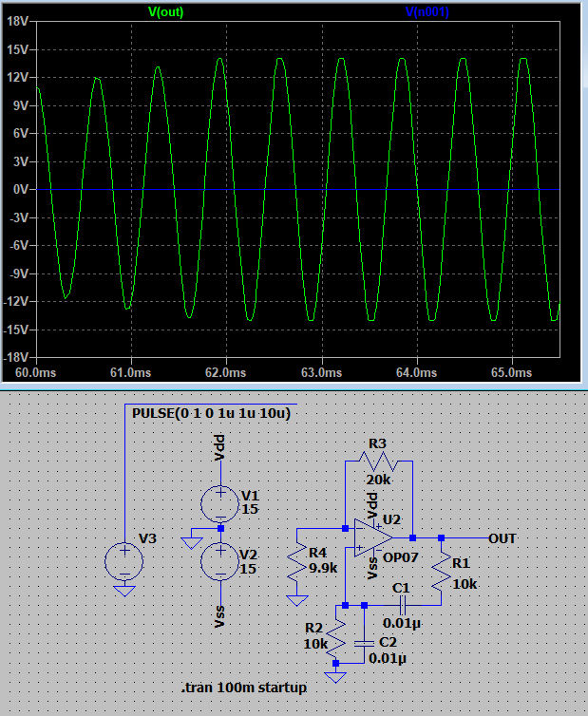Image resolution: width=588 pixels, height=716 pixels.
Task: Click the .tran 100m startup directive
Action: click(244, 688)
